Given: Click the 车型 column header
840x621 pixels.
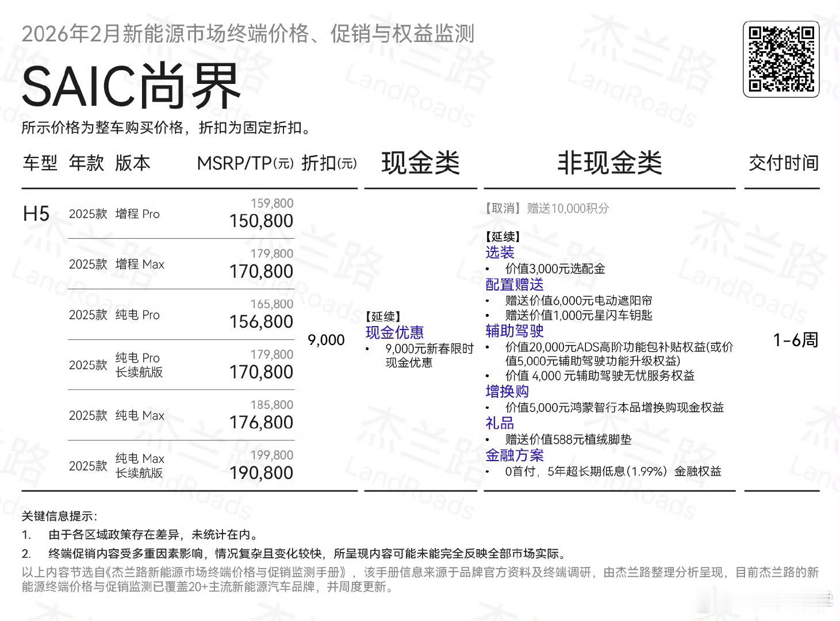Looking at the screenshot, I should [x=40, y=163].
